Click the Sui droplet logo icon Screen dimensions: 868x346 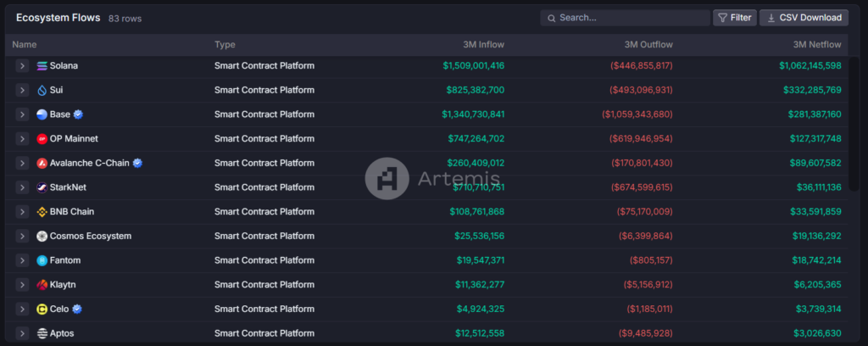click(x=42, y=90)
